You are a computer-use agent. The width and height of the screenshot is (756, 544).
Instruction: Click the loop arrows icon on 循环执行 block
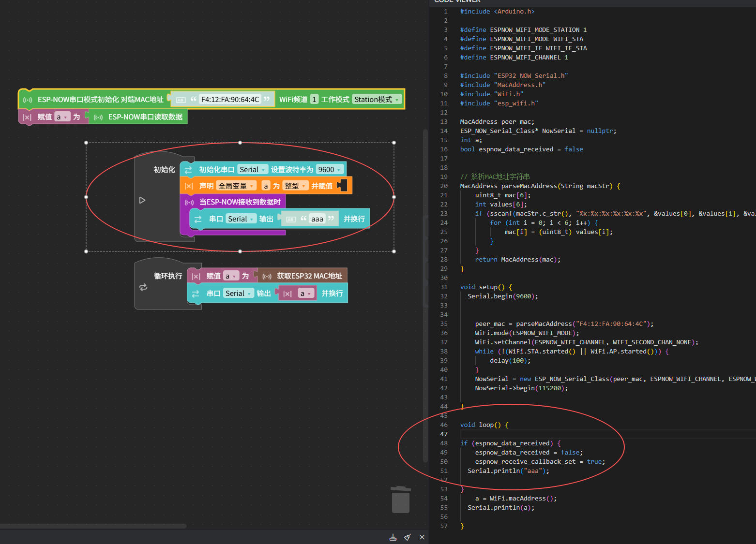click(x=143, y=287)
